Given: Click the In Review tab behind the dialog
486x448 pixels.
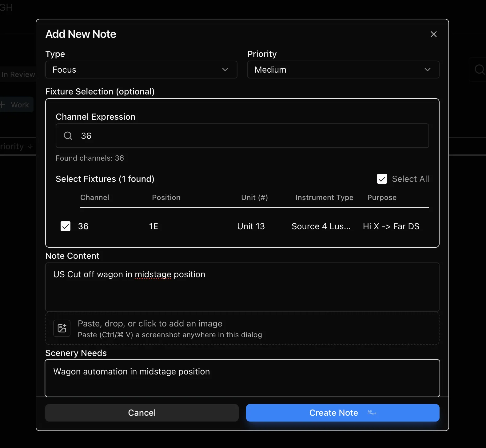Looking at the screenshot, I should pyautogui.click(x=18, y=74).
